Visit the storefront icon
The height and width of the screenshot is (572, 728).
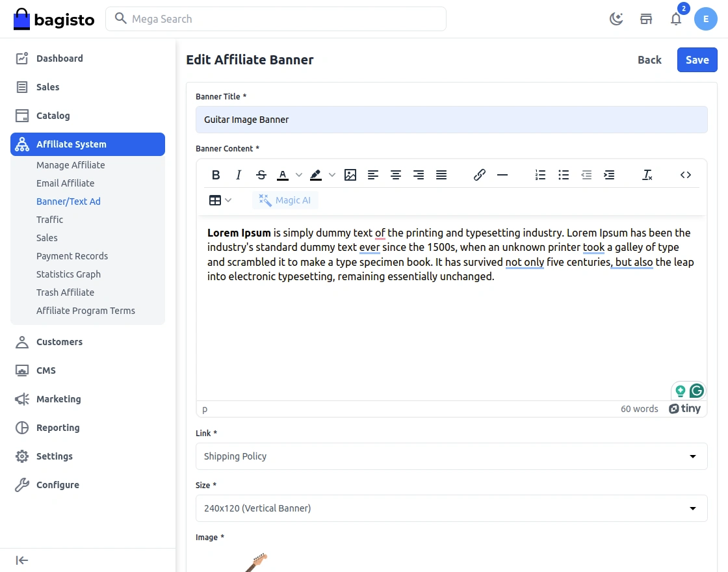click(x=646, y=19)
